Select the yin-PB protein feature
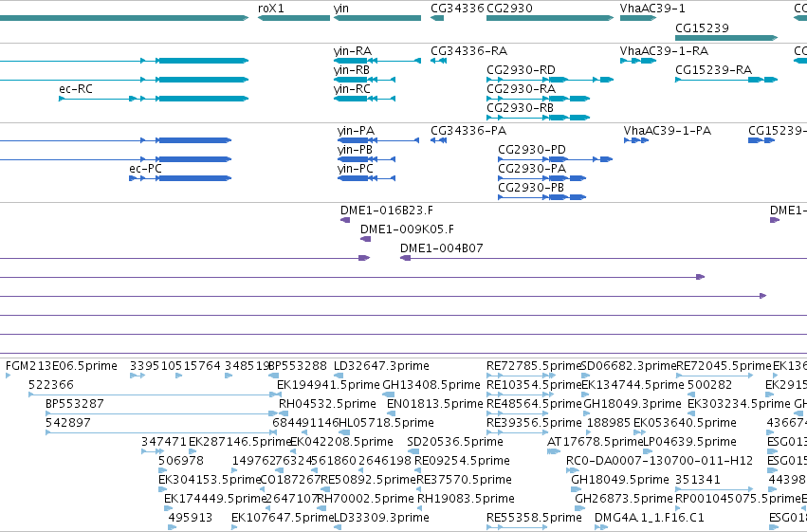This screenshot has height=532, width=807. 366,159
